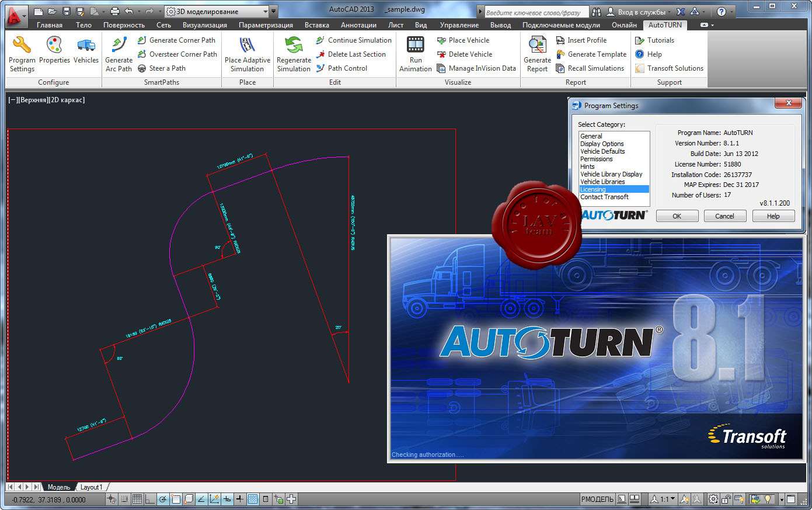The image size is (812, 510).
Task: Click Help in Program Settings dialog
Action: click(773, 216)
